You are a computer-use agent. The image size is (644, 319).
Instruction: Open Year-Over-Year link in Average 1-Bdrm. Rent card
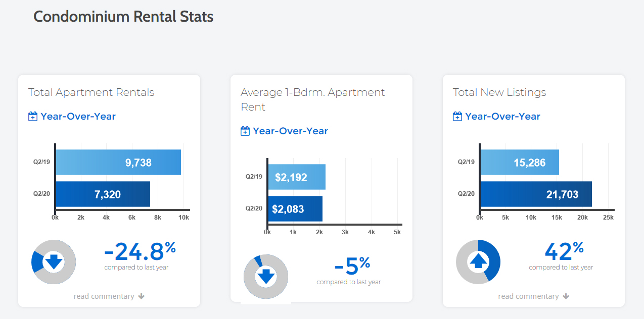pyautogui.click(x=291, y=131)
